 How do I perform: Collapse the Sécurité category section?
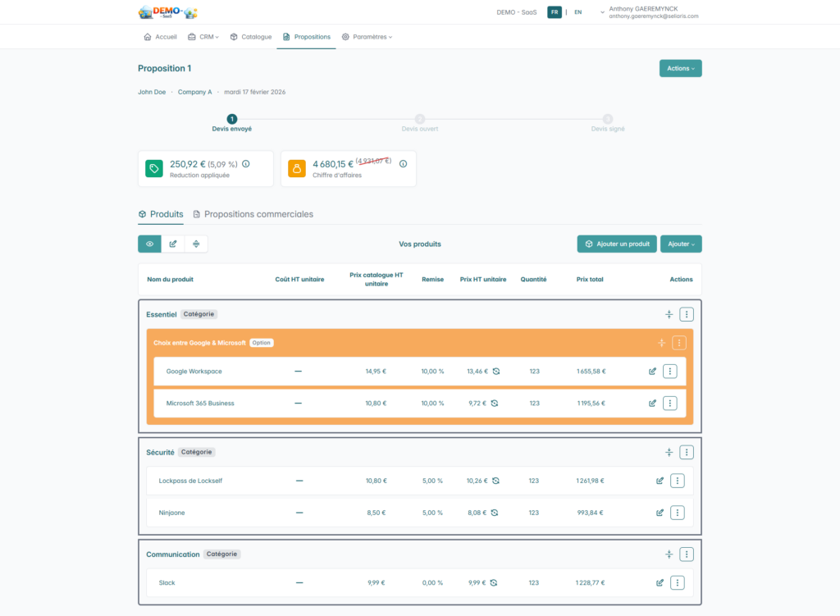click(669, 452)
